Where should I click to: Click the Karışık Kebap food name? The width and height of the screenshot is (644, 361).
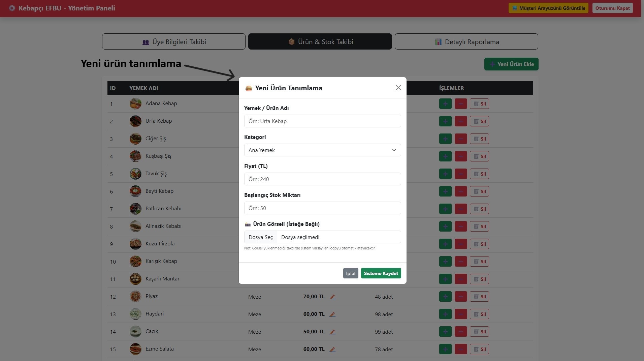point(161,261)
